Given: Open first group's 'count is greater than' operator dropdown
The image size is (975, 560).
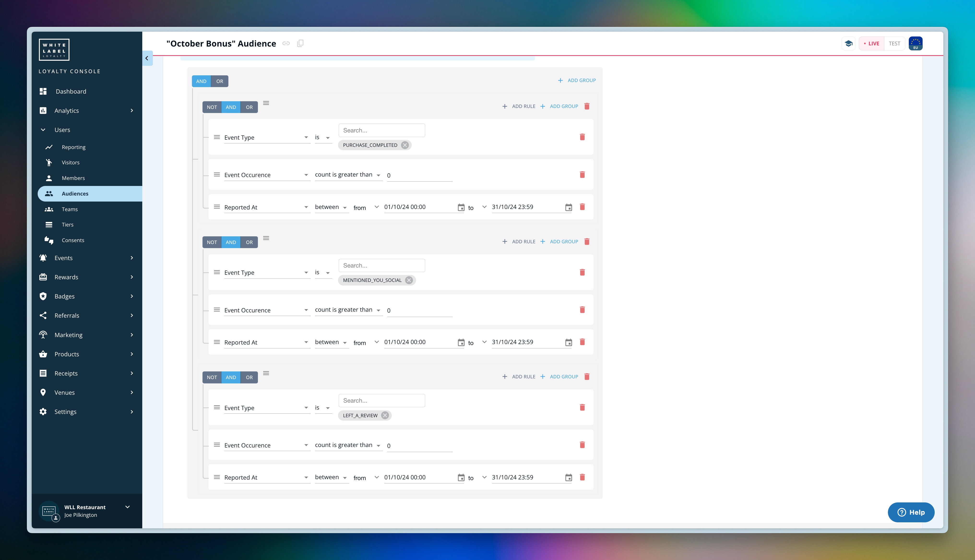Looking at the screenshot, I should [348, 175].
